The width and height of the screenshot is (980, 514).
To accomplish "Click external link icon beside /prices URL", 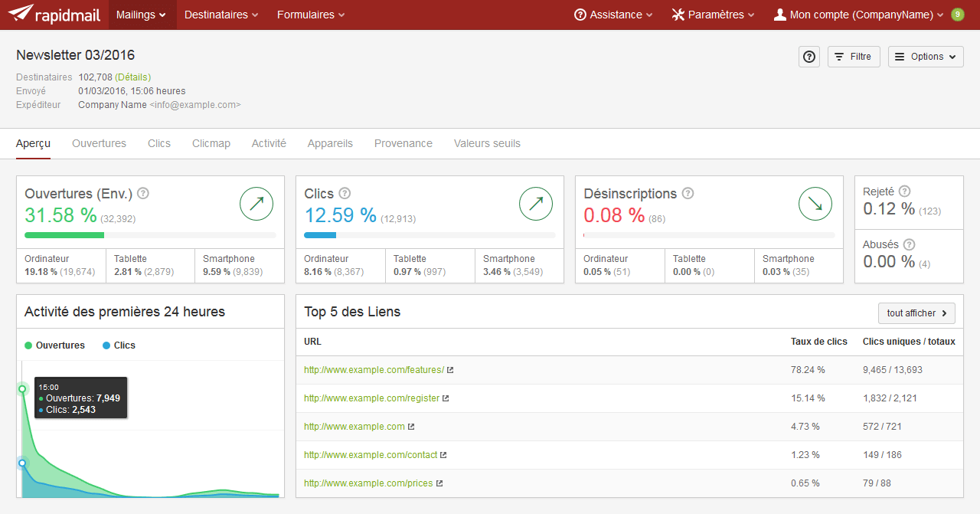I will click(x=439, y=483).
